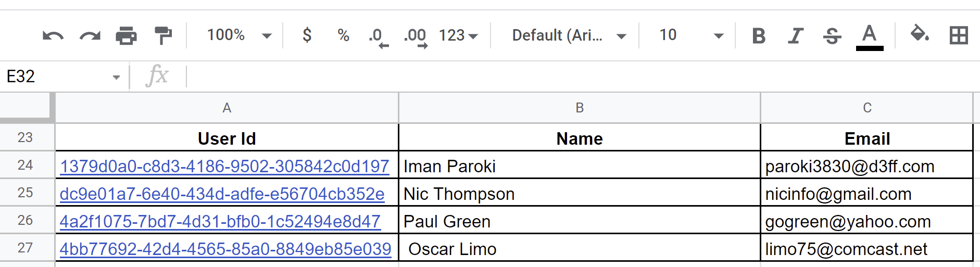Select the Paint format roller icon

pos(163,35)
